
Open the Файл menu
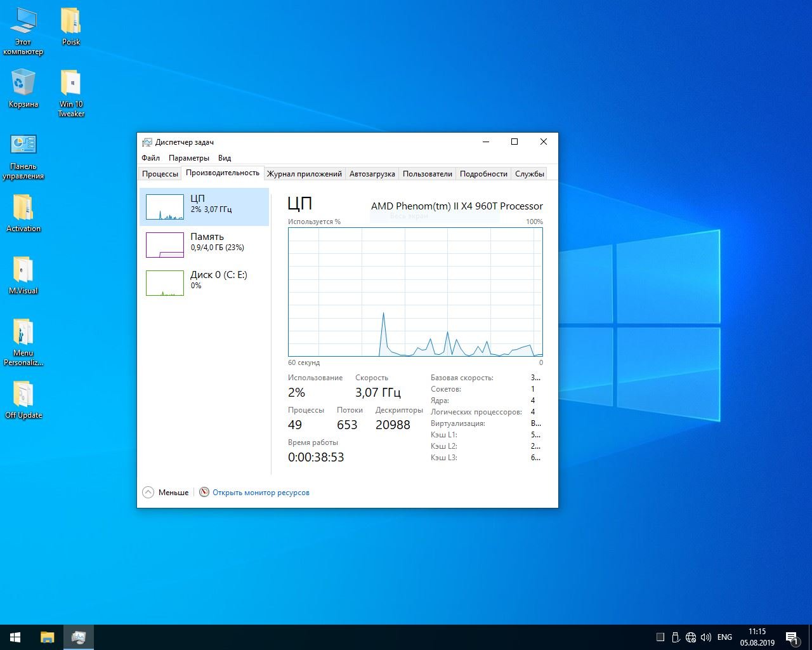coord(150,158)
